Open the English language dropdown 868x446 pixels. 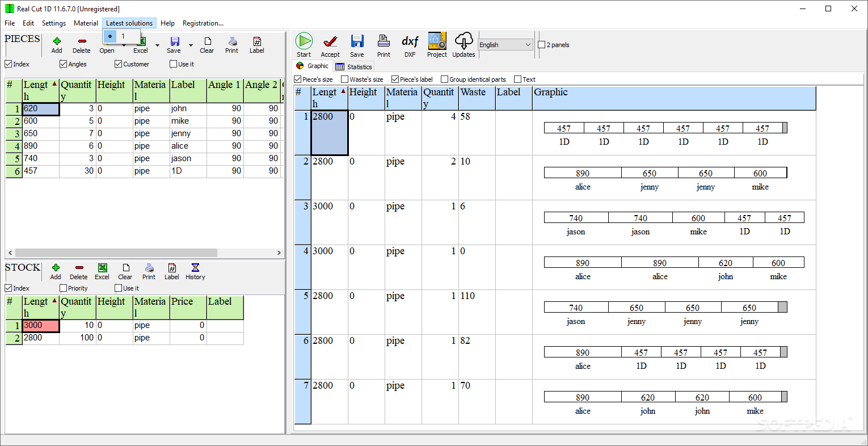[x=505, y=45]
